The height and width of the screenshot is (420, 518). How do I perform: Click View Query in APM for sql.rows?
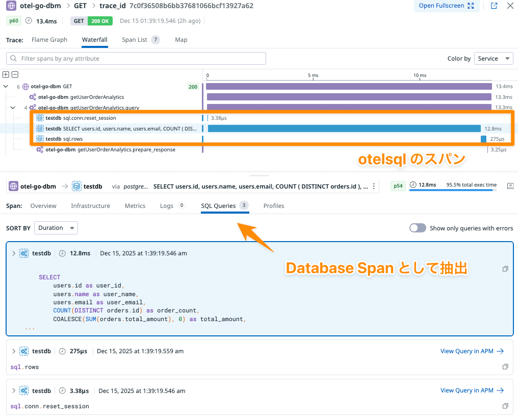point(472,351)
